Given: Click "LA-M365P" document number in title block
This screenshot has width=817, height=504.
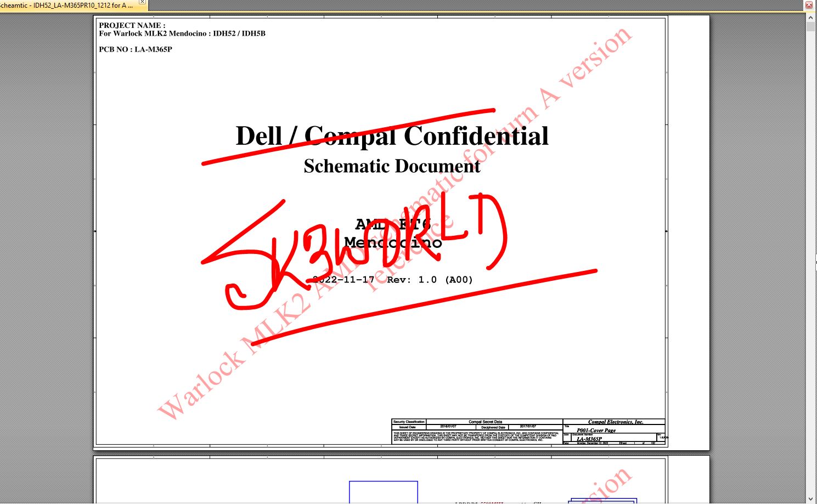Looking at the screenshot, I should [589, 439].
